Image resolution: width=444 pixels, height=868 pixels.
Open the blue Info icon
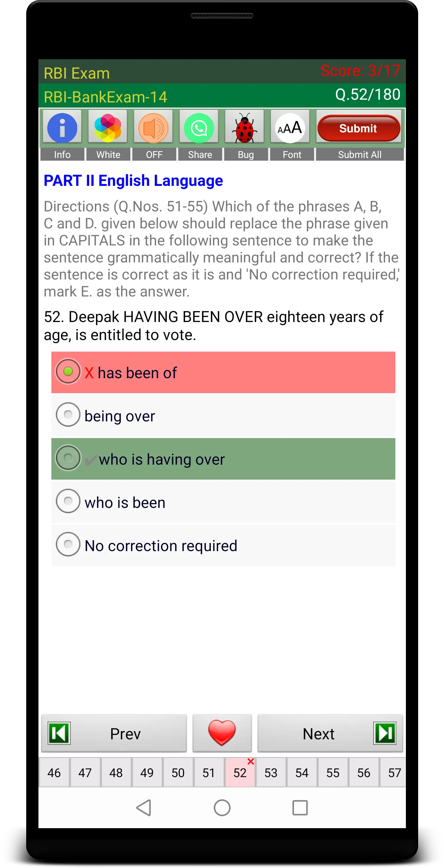tap(62, 128)
